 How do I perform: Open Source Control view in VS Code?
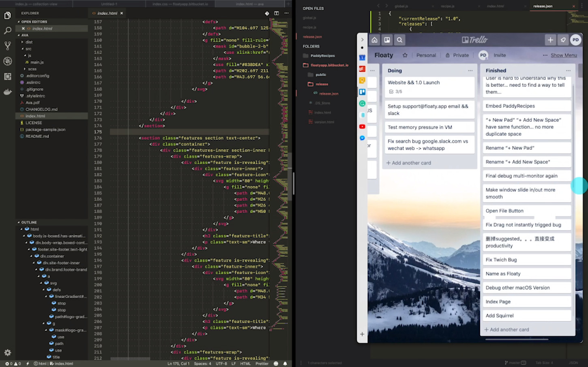click(7, 46)
